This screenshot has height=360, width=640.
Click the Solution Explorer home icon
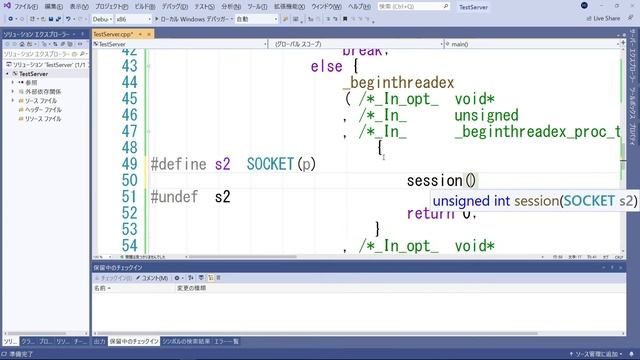coord(22,44)
